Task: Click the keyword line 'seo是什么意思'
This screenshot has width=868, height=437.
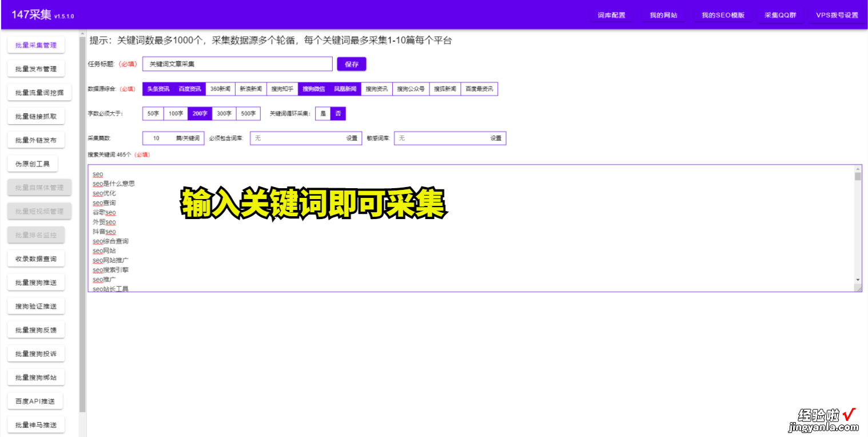Action: (114, 184)
